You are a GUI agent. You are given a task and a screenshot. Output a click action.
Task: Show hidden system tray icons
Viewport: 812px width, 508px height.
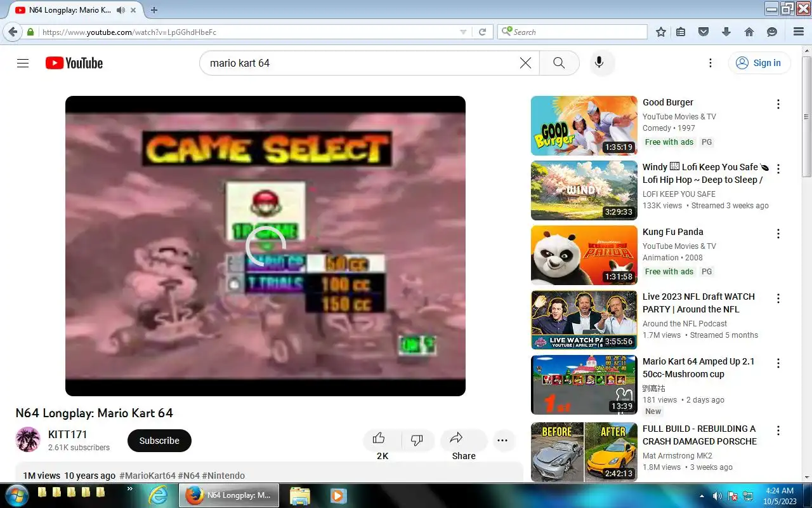click(x=702, y=496)
